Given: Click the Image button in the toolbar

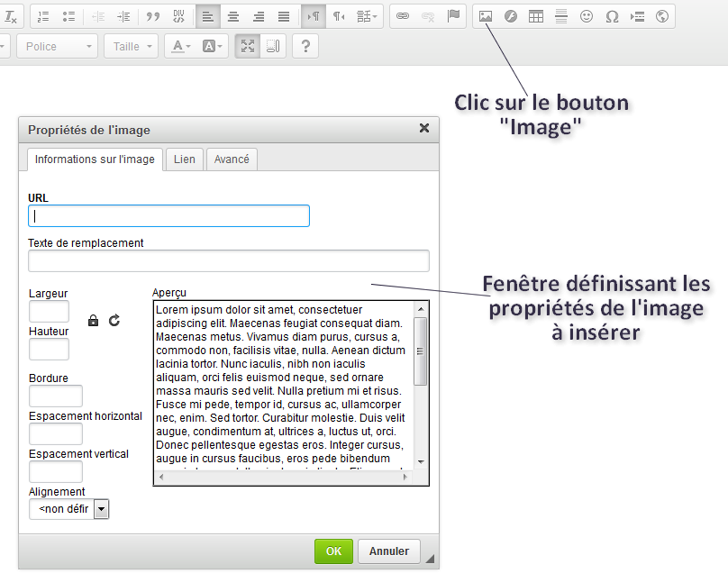Looking at the screenshot, I should (486, 16).
